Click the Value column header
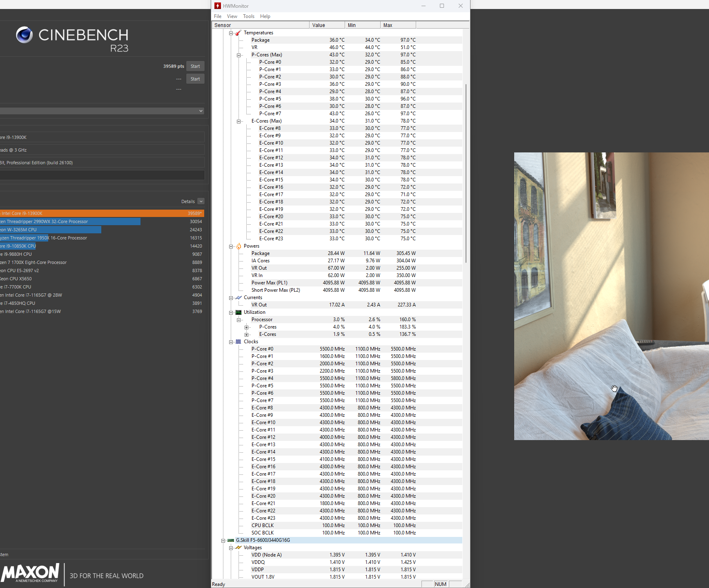The image size is (709, 588). coord(327,25)
